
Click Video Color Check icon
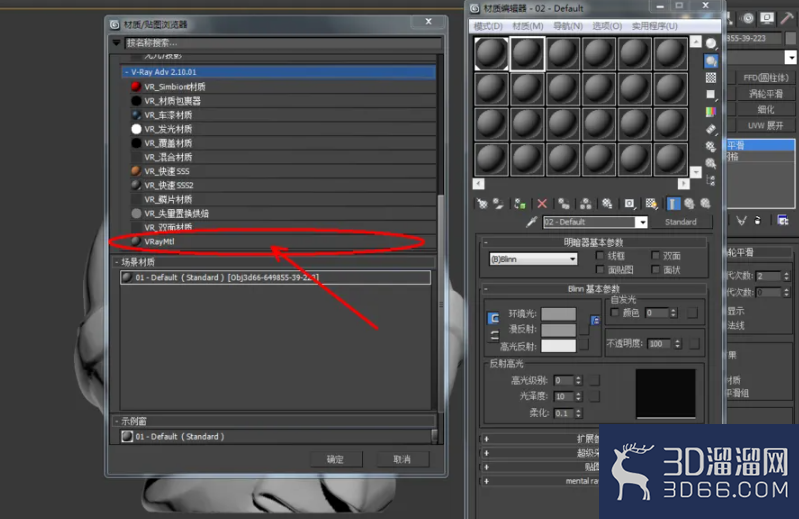[711, 111]
